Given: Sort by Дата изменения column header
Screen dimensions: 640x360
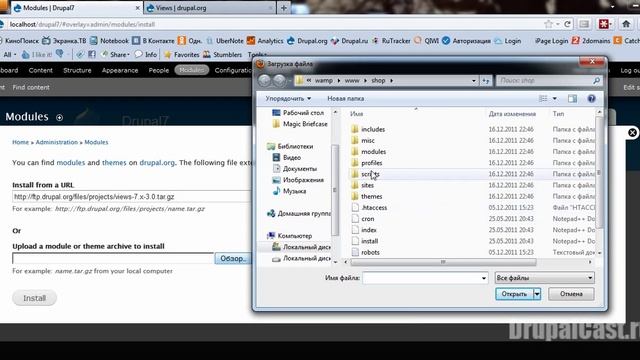Looking at the screenshot, I should point(512,114).
